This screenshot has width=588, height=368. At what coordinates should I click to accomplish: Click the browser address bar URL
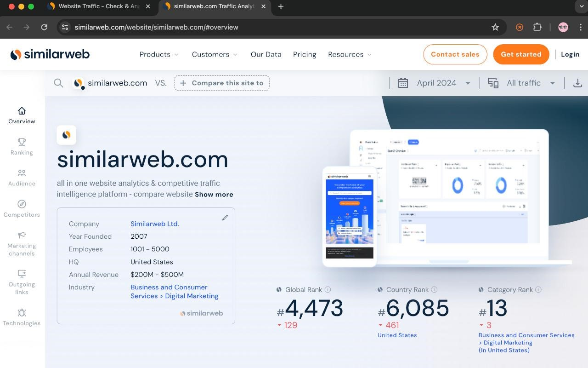156,27
